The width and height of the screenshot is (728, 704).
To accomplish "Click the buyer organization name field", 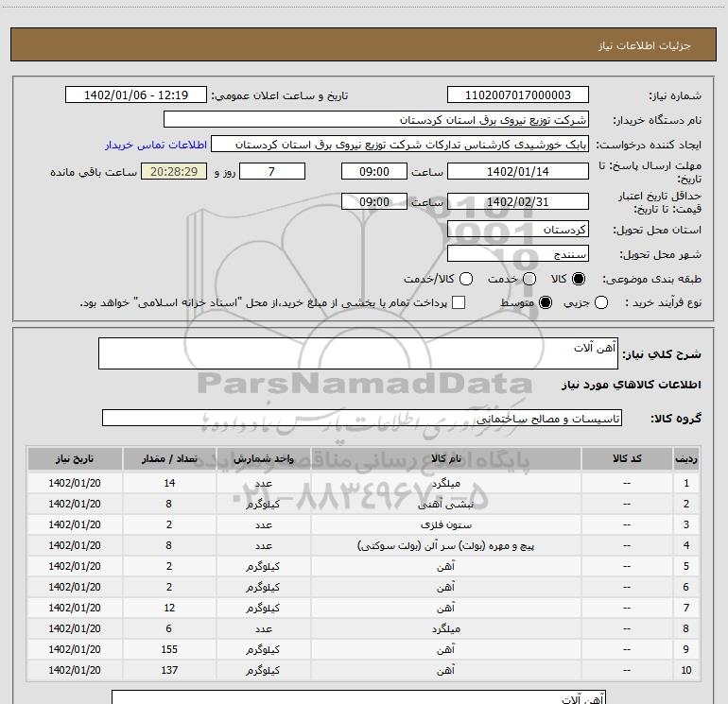I will click(x=376, y=120).
